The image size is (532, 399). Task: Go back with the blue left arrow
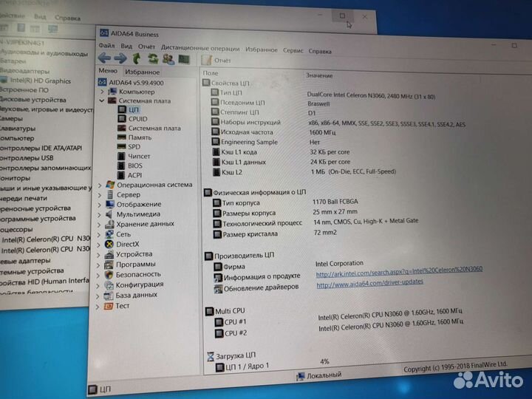[x=104, y=58]
